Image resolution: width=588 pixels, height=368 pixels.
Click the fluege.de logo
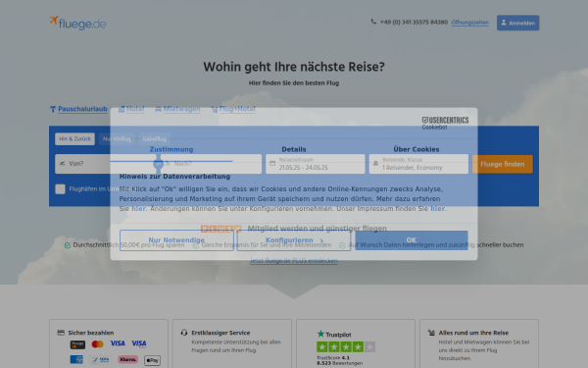pyautogui.click(x=77, y=23)
